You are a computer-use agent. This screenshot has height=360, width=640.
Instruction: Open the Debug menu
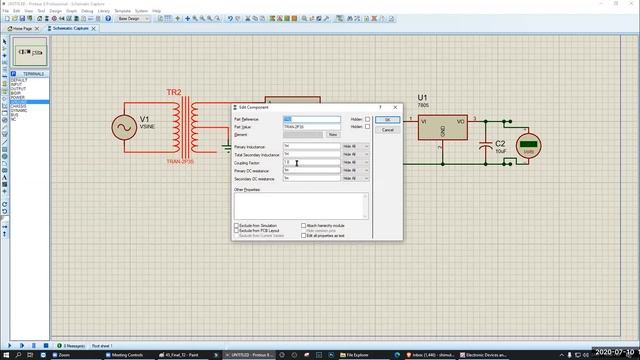pos(87,11)
